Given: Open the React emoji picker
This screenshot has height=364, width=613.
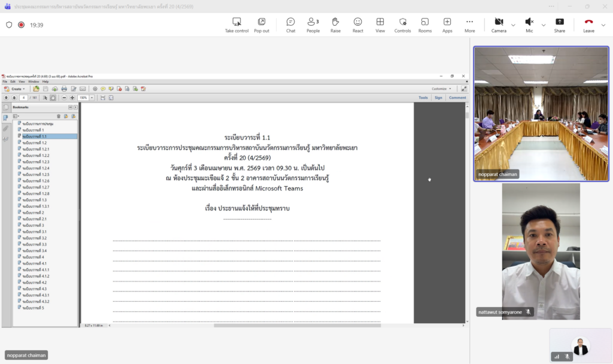Looking at the screenshot, I should tap(357, 25).
